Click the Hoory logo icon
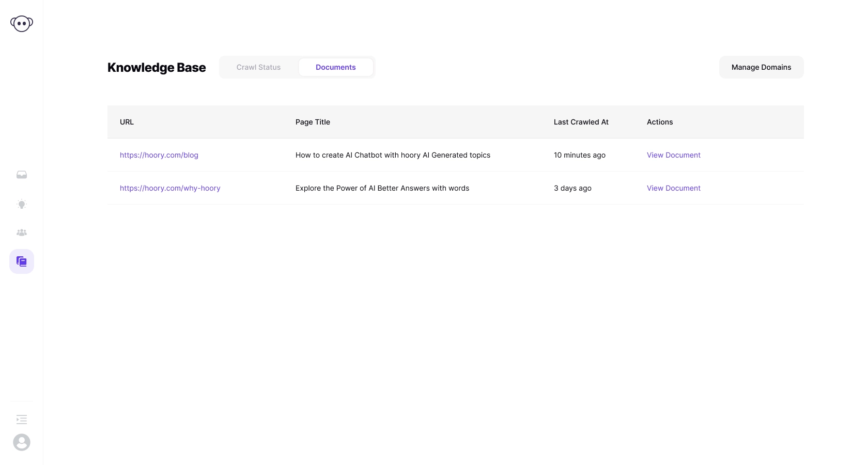868x465 pixels. coord(22,23)
